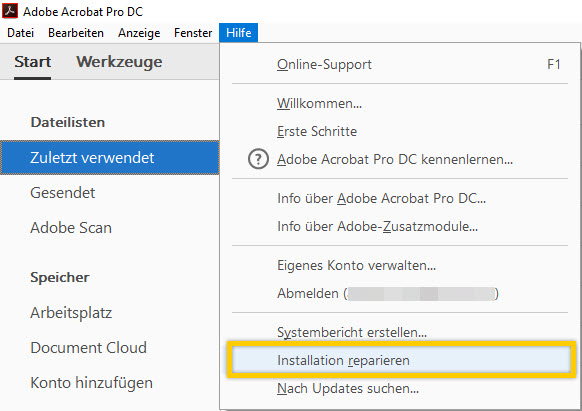Click the Adobe Acrobat app icon in title bar
The width and height of the screenshot is (582, 411).
click(x=10, y=10)
